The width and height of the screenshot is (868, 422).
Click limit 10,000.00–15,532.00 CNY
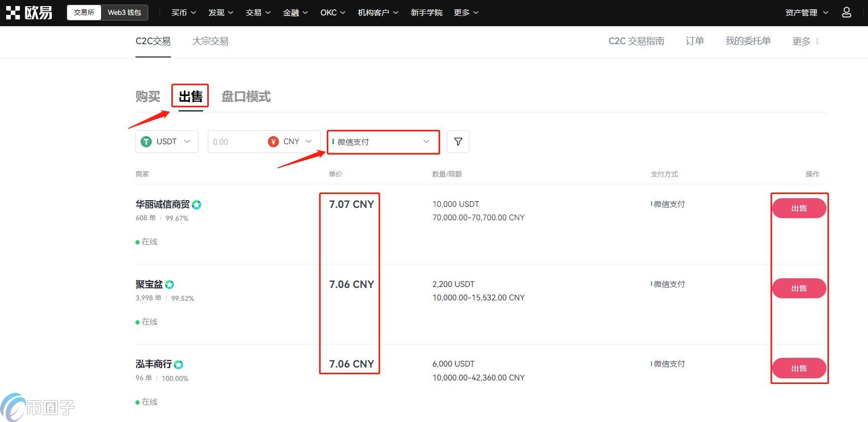479,298
